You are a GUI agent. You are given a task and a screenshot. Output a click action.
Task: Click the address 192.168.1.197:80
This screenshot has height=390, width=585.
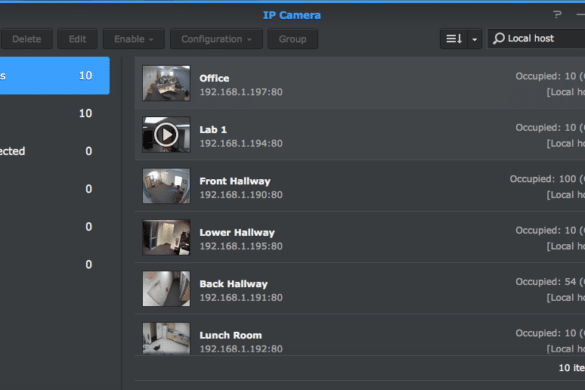pos(241,92)
